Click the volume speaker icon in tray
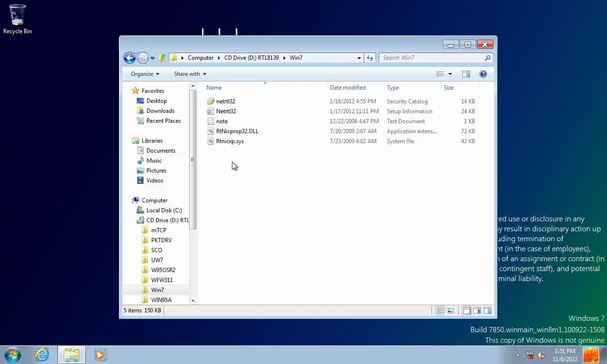The width and height of the screenshot is (607, 364). pyautogui.click(x=541, y=355)
